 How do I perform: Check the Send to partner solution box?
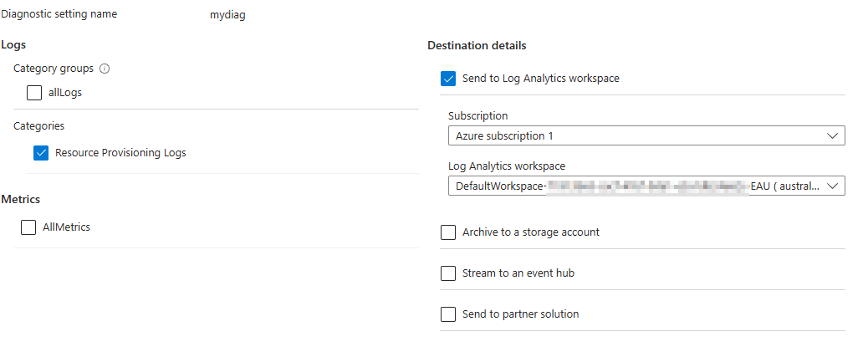[x=448, y=314]
